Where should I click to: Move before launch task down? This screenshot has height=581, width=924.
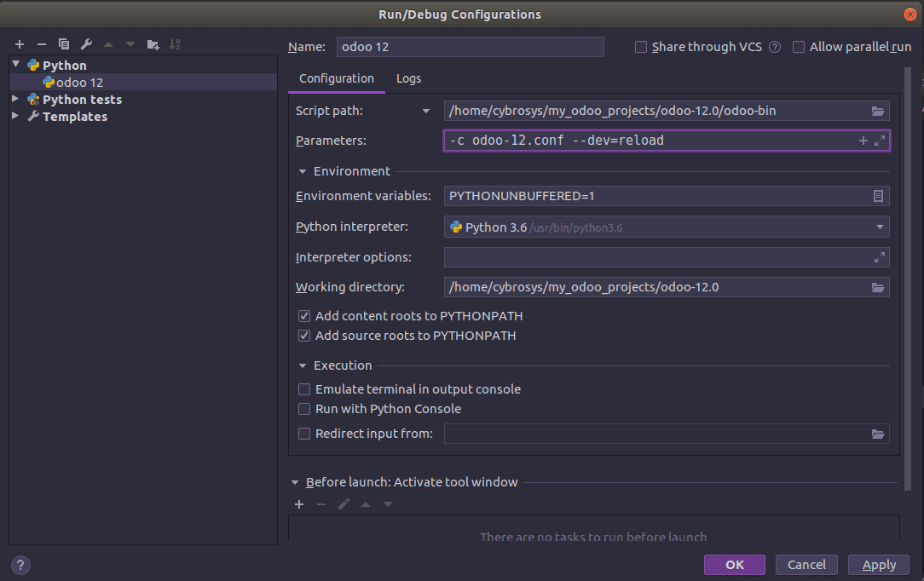pyautogui.click(x=388, y=504)
